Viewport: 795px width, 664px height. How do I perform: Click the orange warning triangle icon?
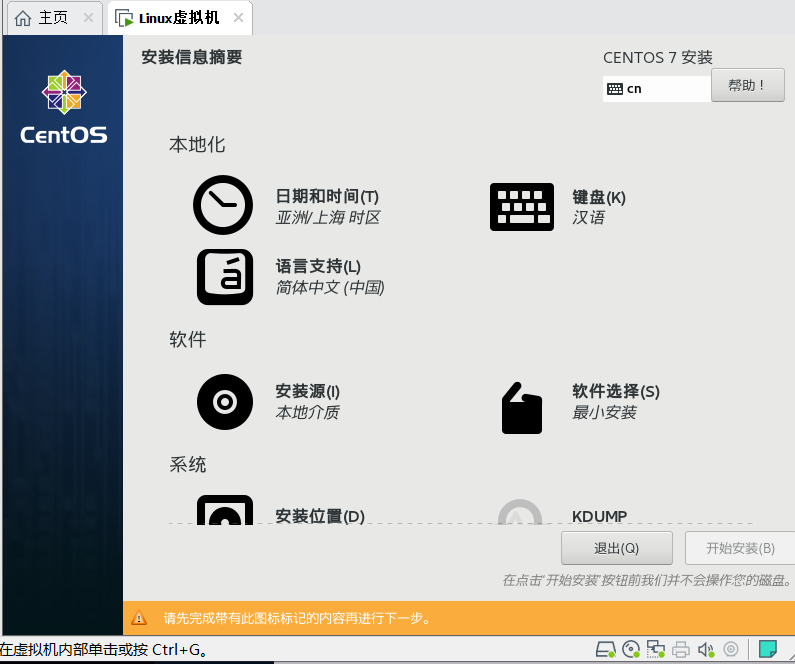[139, 618]
